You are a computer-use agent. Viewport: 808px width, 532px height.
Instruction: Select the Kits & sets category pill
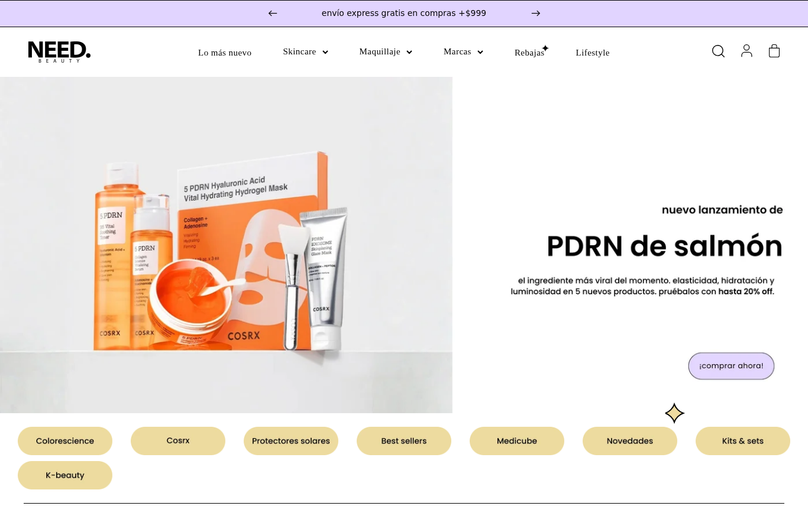743,441
